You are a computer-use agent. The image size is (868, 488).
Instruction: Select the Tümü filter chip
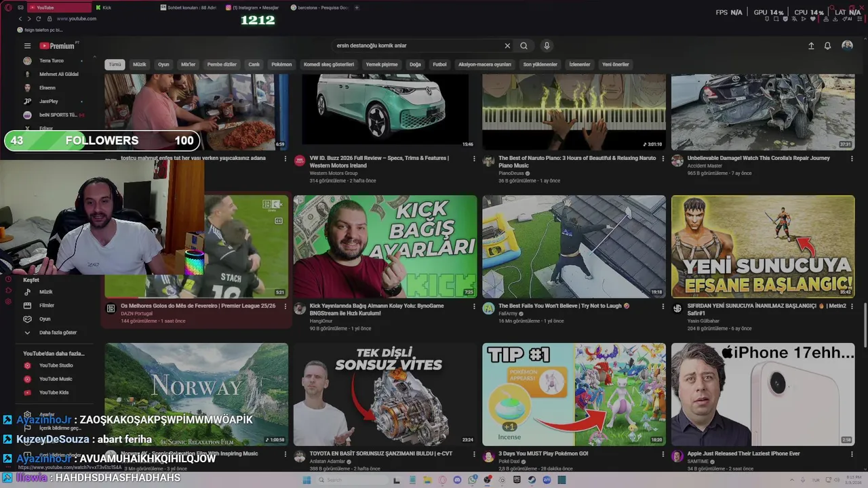pos(115,64)
